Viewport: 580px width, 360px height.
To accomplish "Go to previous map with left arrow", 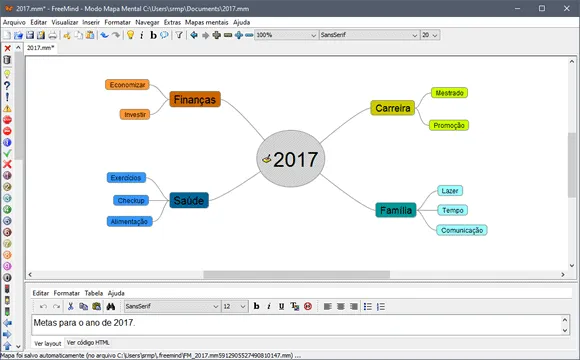I will click(x=194, y=35).
